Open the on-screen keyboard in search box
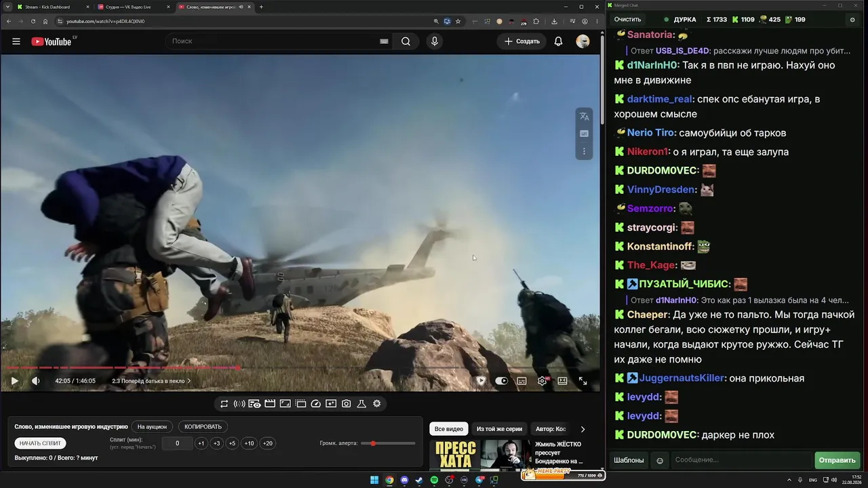Screen dimensions: 868x488 tap(384, 41)
